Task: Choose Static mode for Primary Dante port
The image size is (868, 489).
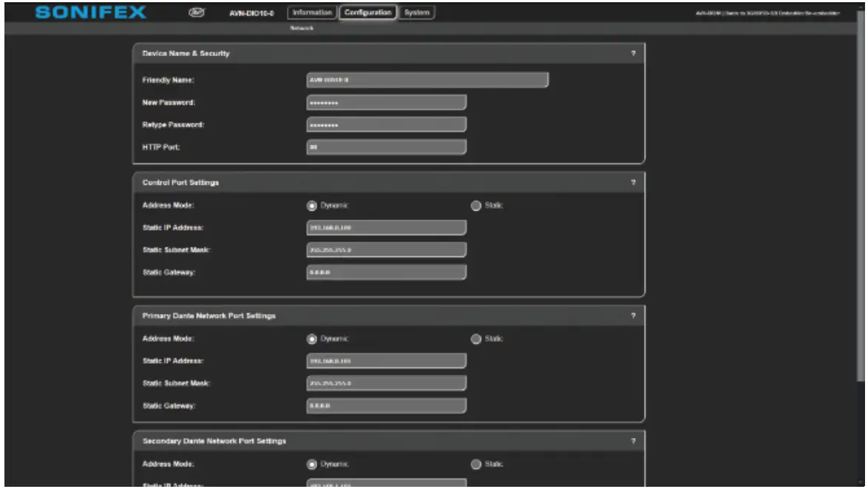Action: tap(475, 339)
